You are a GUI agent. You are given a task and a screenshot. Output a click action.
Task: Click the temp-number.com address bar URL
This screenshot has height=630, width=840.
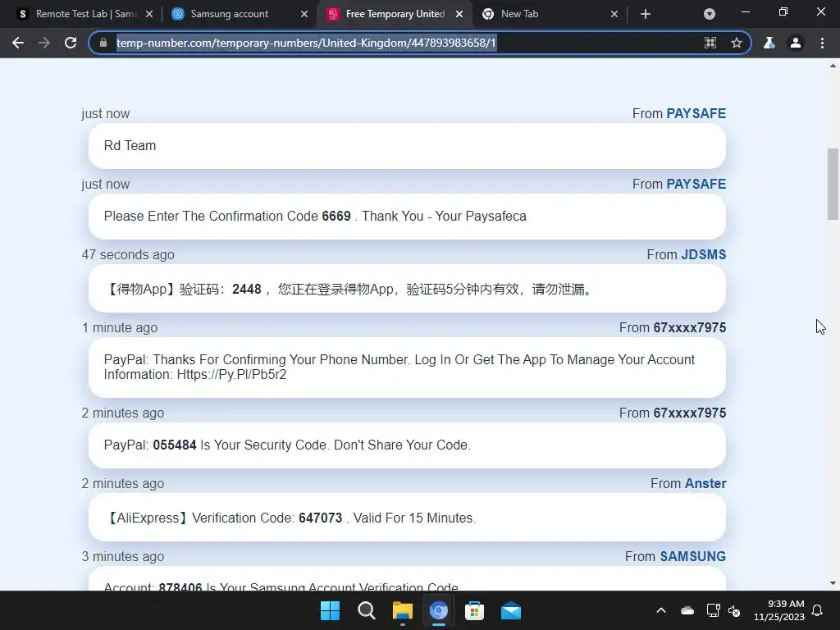pyautogui.click(x=307, y=43)
